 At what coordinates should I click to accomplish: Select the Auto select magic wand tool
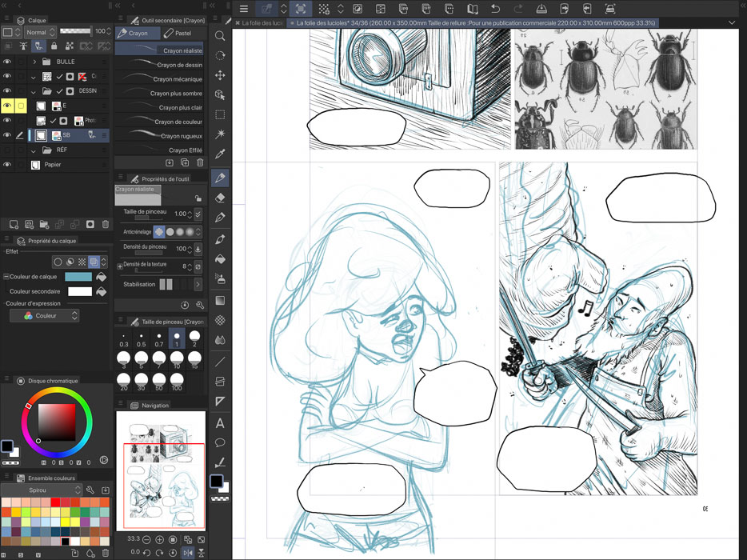(x=220, y=134)
